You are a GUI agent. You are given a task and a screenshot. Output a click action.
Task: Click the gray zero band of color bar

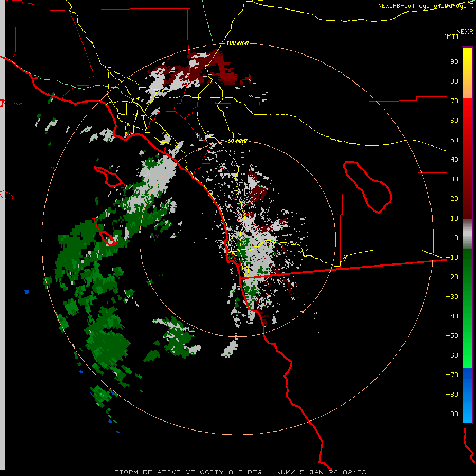(467, 234)
